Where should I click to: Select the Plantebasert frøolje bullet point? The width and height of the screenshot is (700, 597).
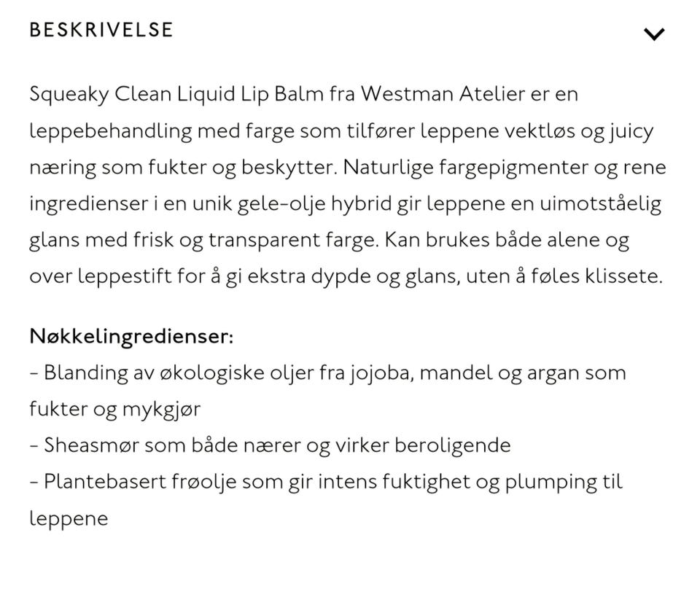pos(326,482)
